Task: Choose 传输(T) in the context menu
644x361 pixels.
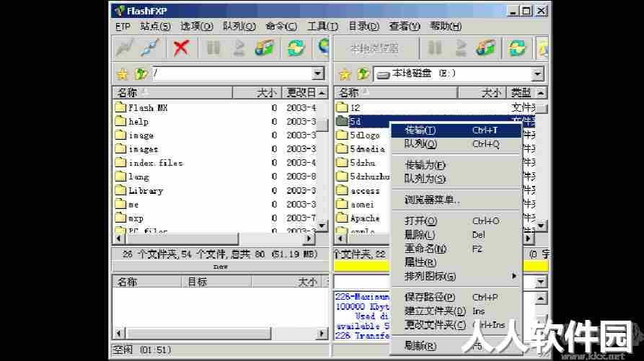Action: (456, 130)
